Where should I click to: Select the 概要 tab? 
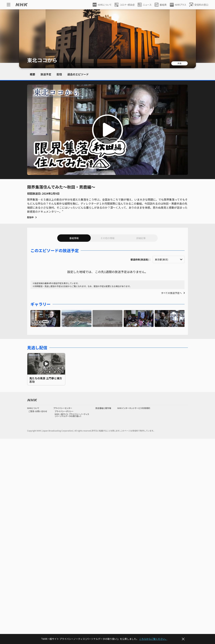(x=32, y=75)
